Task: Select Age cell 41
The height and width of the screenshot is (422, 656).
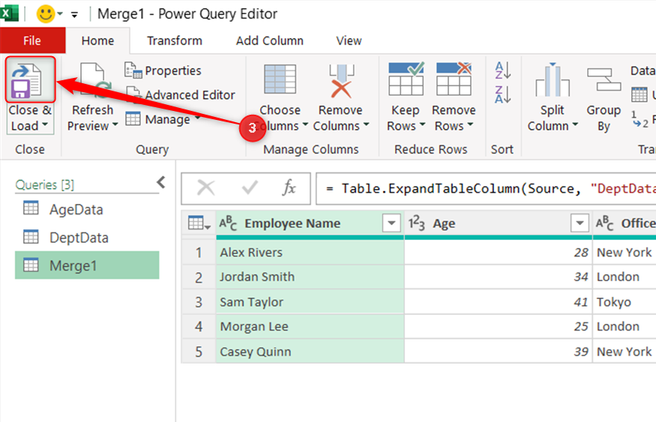Action: (498, 302)
